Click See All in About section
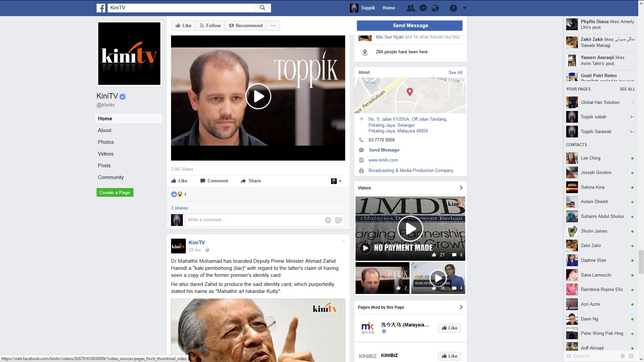 tap(455, 72)
